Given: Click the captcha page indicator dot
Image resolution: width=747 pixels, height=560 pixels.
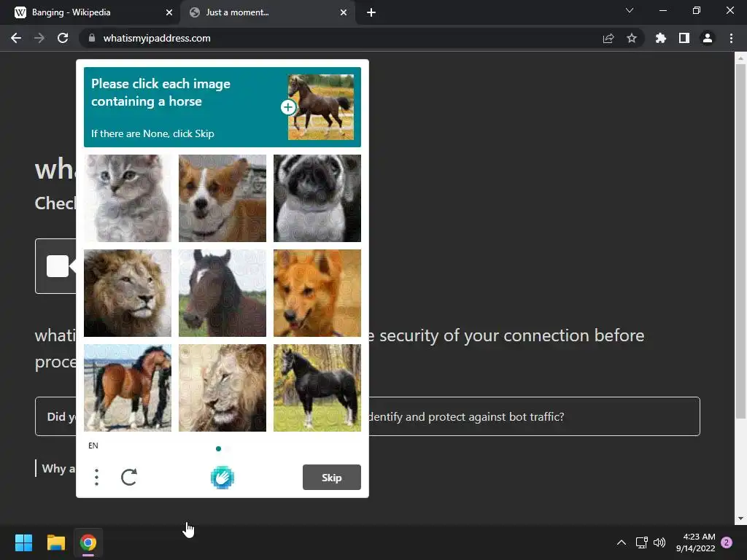Looking at the screenshot, I should pos(218,448).
